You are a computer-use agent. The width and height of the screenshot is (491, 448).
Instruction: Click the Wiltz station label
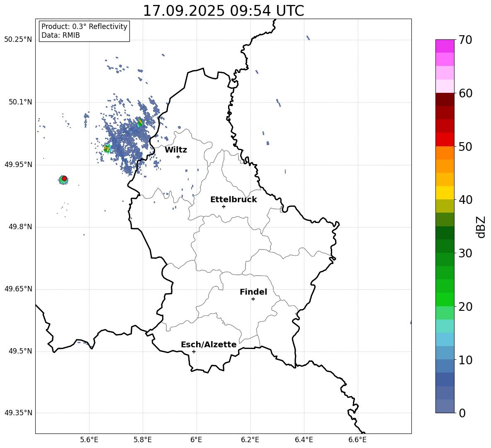click(x=176, y=150)
